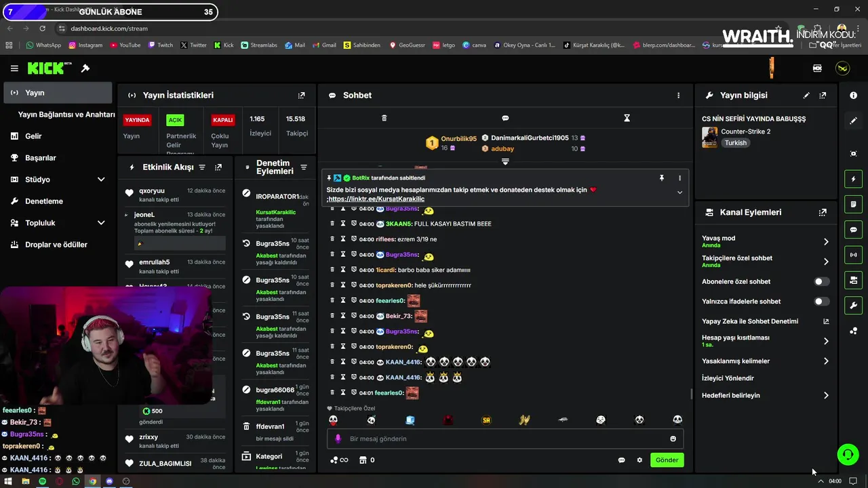Select the SA emote in quick emotes
This screenshot has height=488, width=868.
tap(486, 420)
